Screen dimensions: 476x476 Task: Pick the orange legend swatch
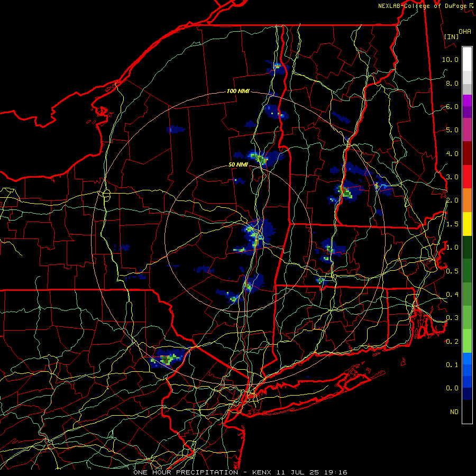tap(467, 200)
